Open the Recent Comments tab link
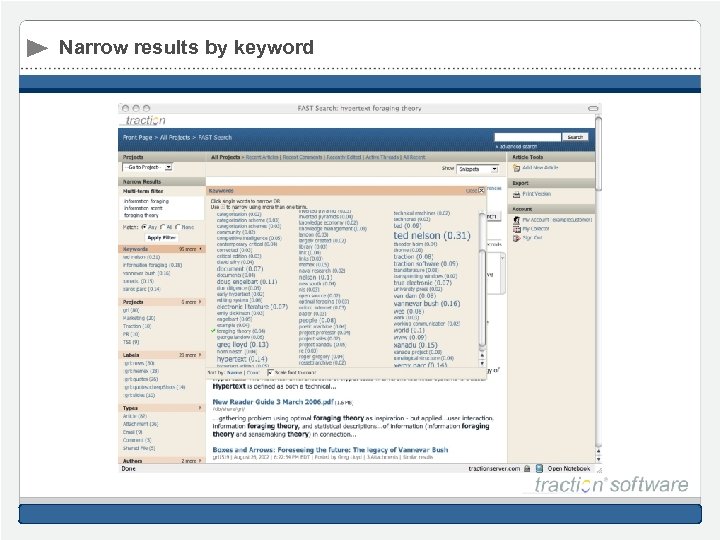The image size is (720, 540). pos(302,157)
